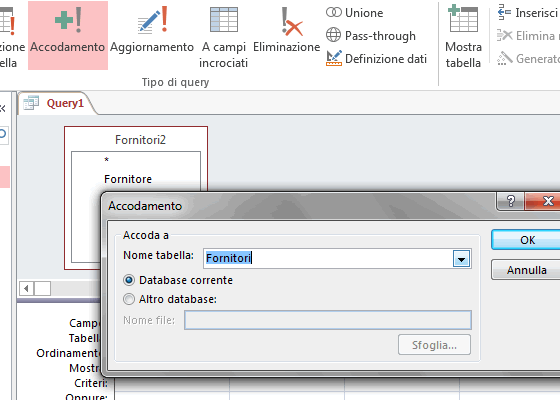Screen dimensions: 560x400
Task: Click the Unione query option
Action: pyautogui.click(x=354, y=13)
